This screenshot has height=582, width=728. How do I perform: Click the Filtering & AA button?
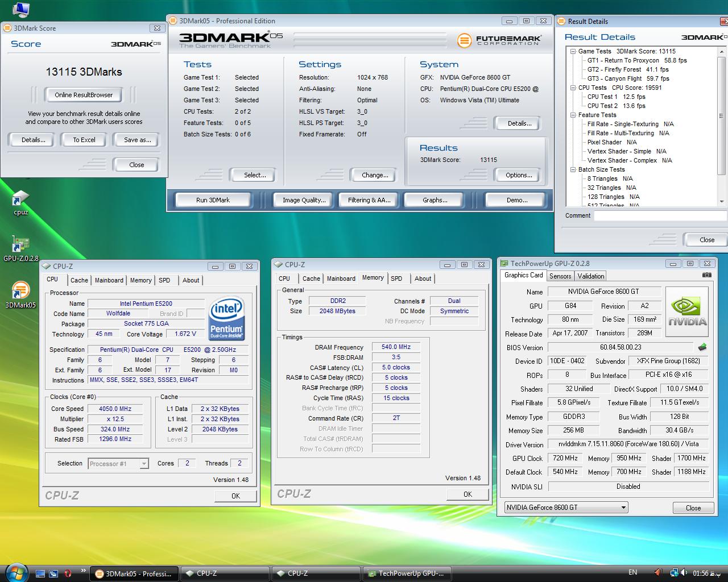click(369, 200)
